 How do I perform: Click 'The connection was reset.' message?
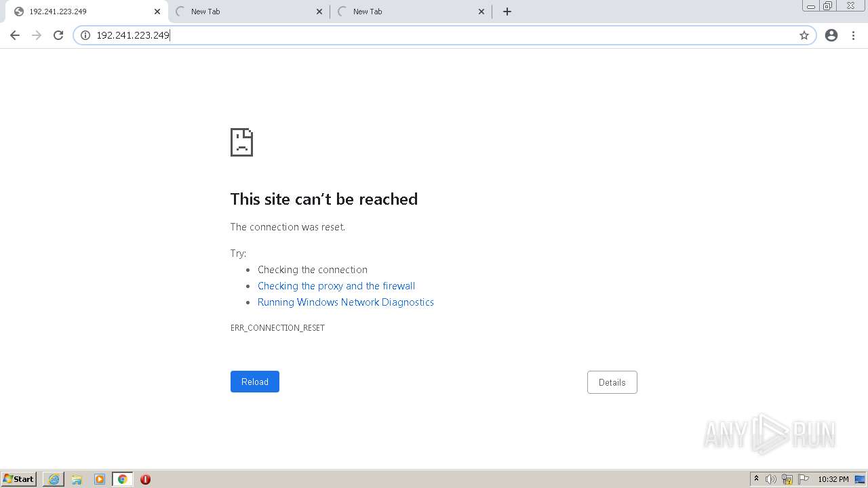click(x=288, y=227)
